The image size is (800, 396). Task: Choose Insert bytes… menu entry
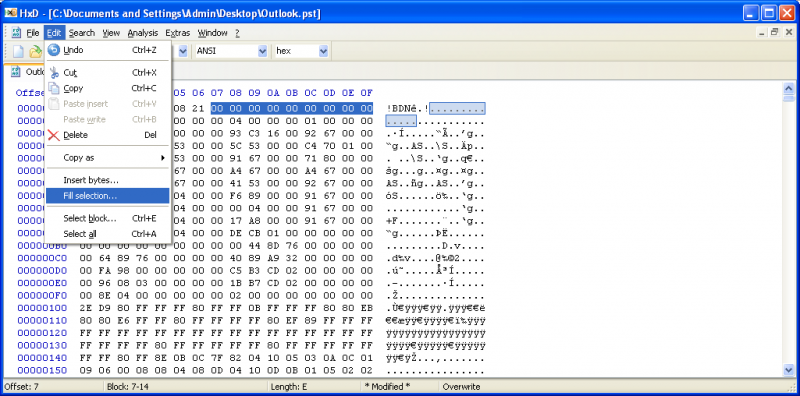click(108, 180)
